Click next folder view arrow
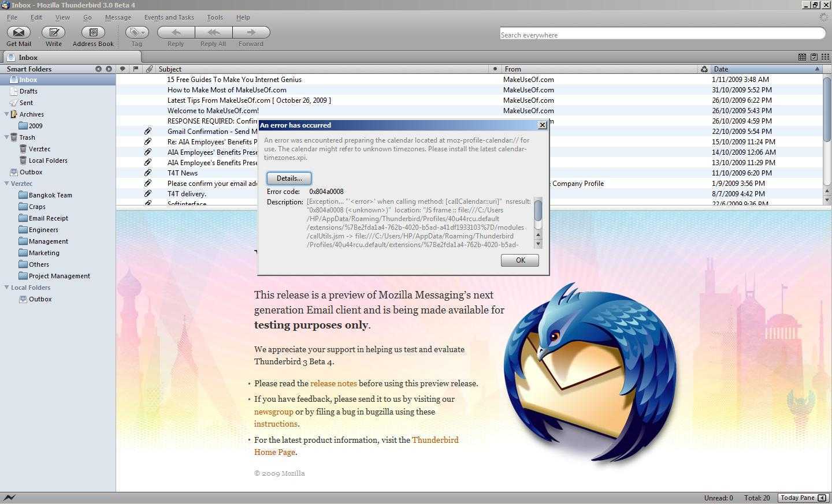The width and height of the screenshot is (832, 504). coord(109,69)
